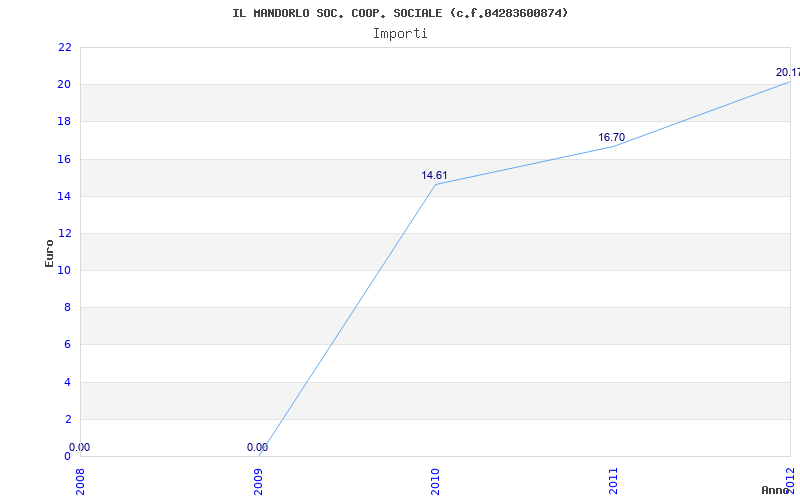This screenshot has height=500, width=800.
Task: Click the y-axis tick 12
Action: click(65, 234)
